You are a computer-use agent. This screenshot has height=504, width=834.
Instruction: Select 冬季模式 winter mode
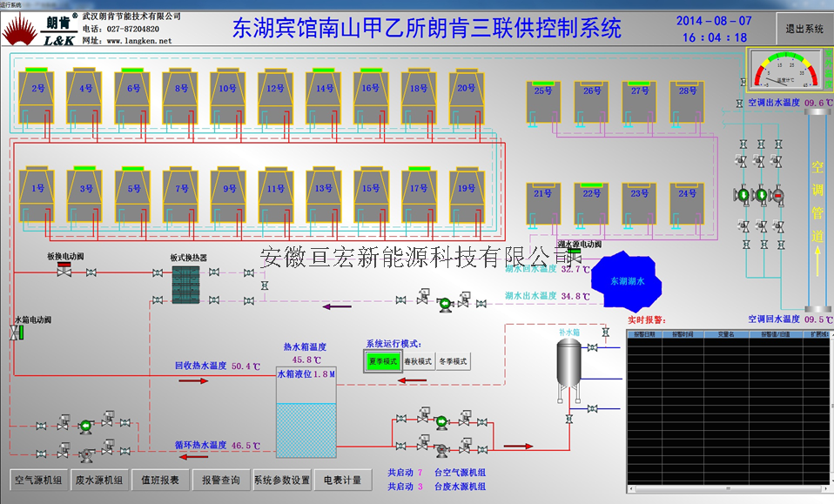tap(454, 361)
